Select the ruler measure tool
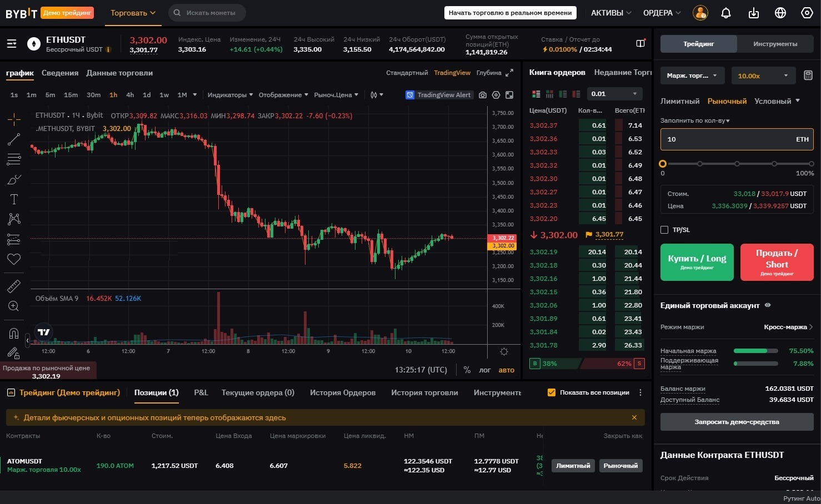Image resolution: width=821 pixels, height=504 pixels. tap(14, 286)
